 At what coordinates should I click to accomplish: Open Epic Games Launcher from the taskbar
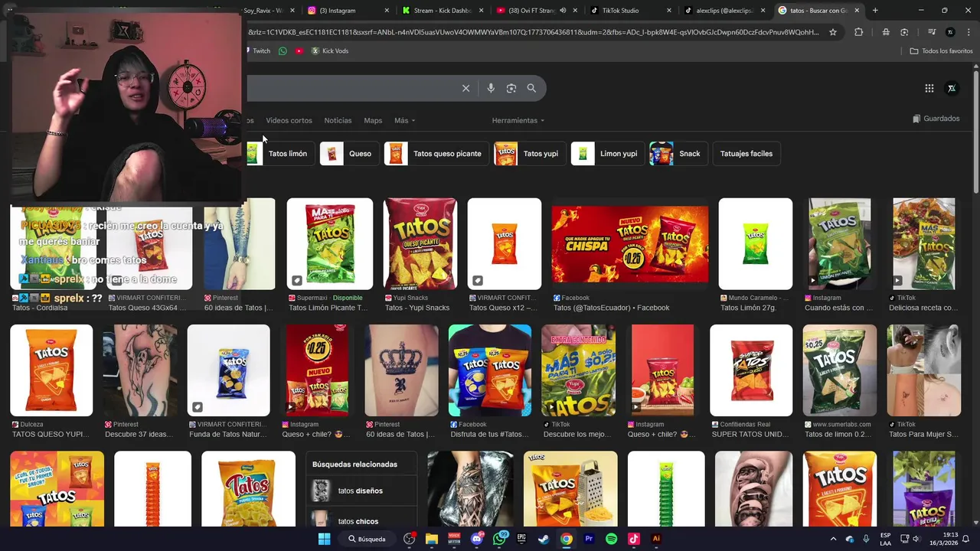tap(521, 539)
